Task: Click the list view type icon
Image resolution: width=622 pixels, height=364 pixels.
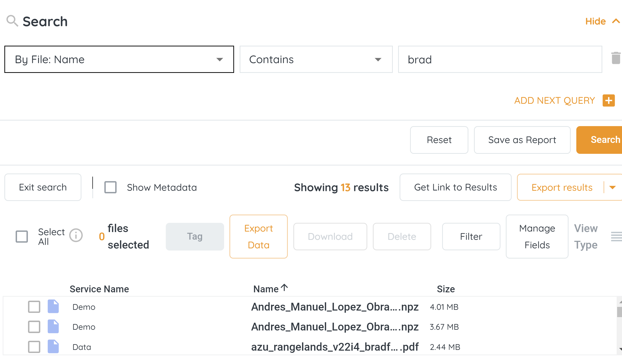Action: (x=616, y=236)
